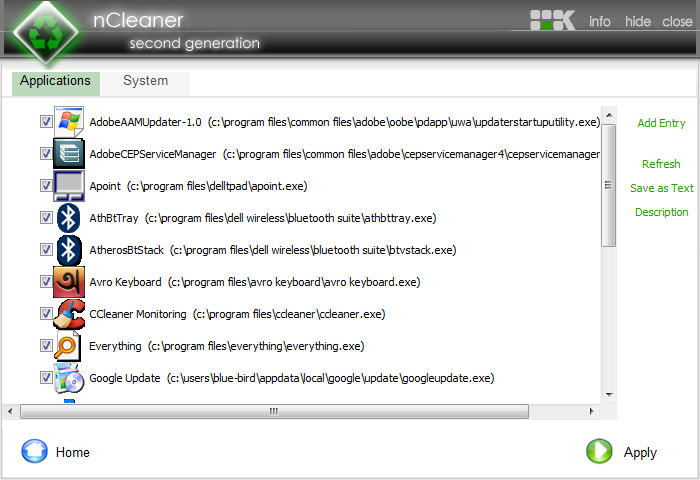Click the Avro Keyboard icon
This screenshot has height=480, width=700.
(69, 282)
